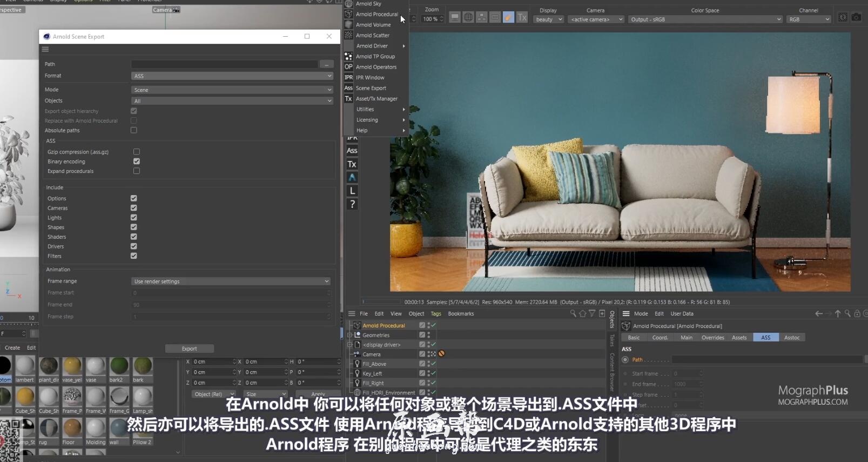Switch to the Overrides tab in attributes

pyautogui.click(x=712, y=338)
